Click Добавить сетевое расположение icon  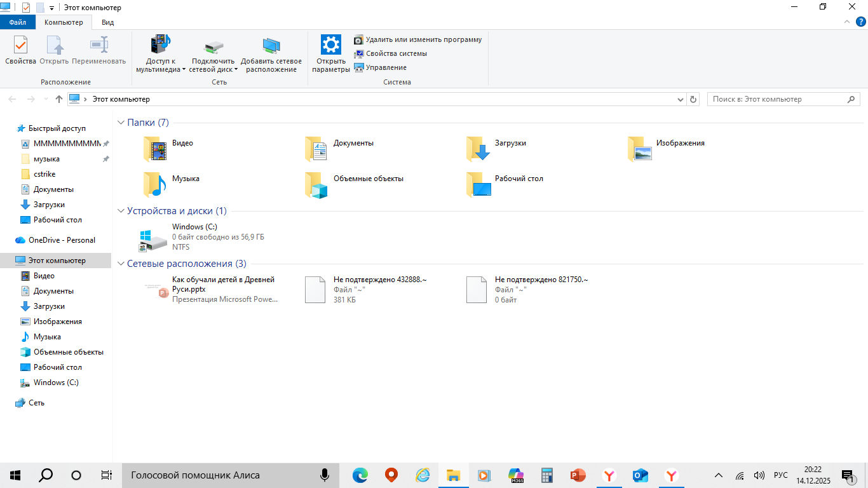click(271, 46)
